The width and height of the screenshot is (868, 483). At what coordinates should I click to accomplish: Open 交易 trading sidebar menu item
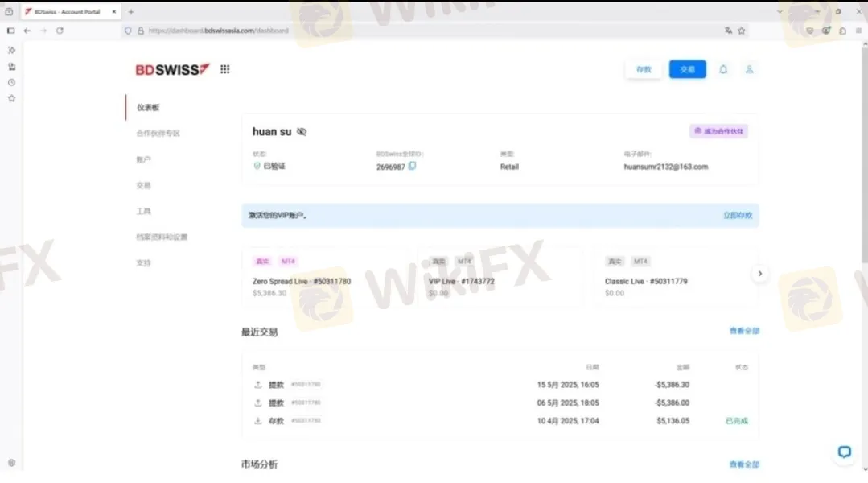pyautogui.click(x=143, y=186)
